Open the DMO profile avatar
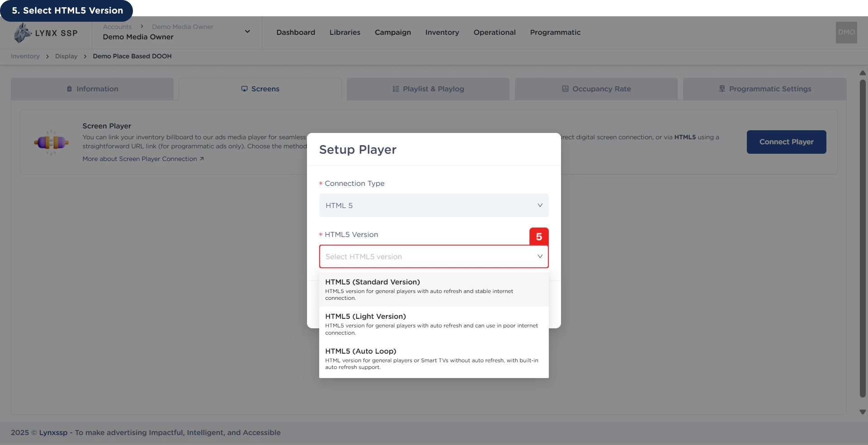 point(846,32)
